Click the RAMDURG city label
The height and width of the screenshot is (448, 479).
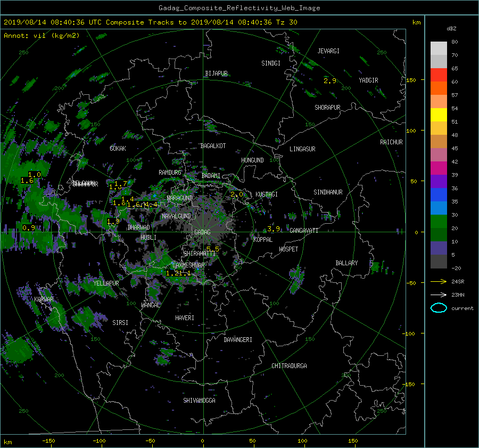click(x=170, y=173)
